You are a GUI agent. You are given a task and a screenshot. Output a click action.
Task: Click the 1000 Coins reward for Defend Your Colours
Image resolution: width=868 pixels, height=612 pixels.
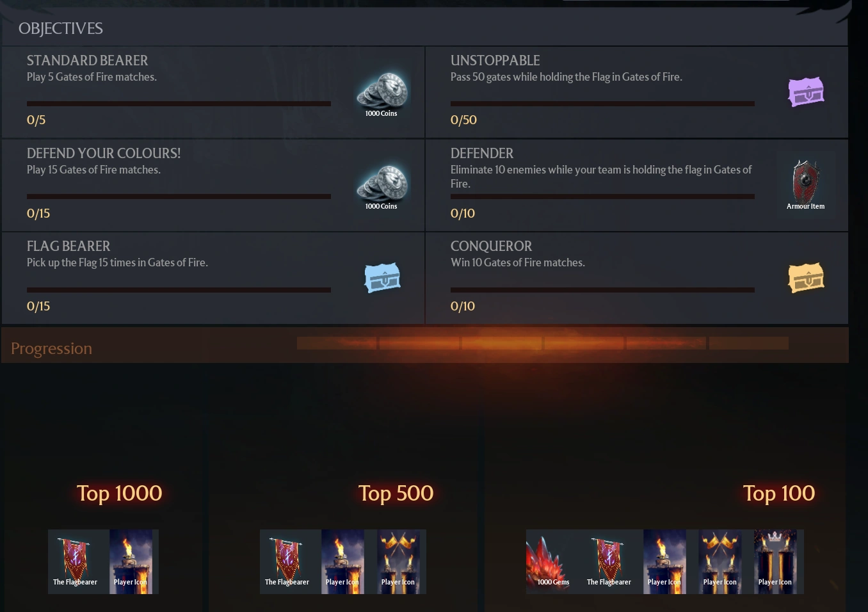click(x=382, y=186)
